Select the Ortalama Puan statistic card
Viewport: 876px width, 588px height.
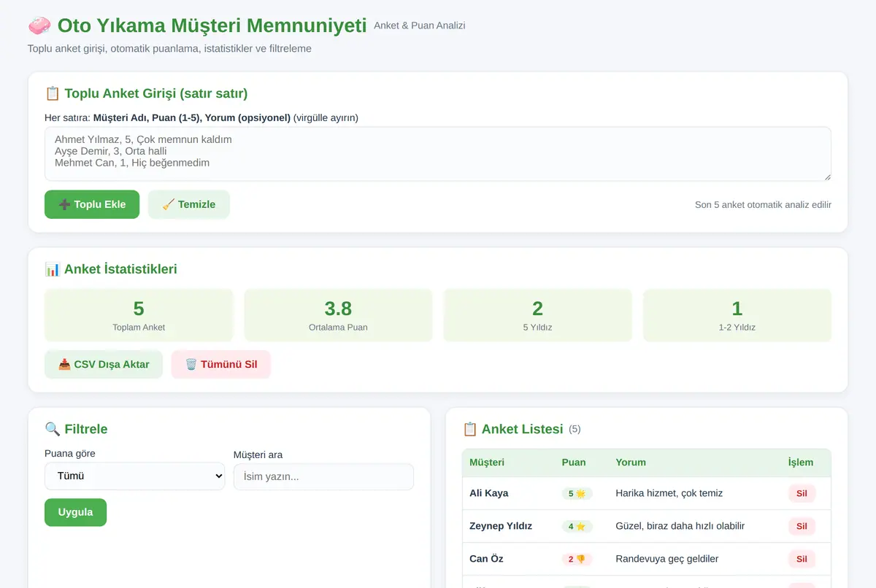point(338,315)
